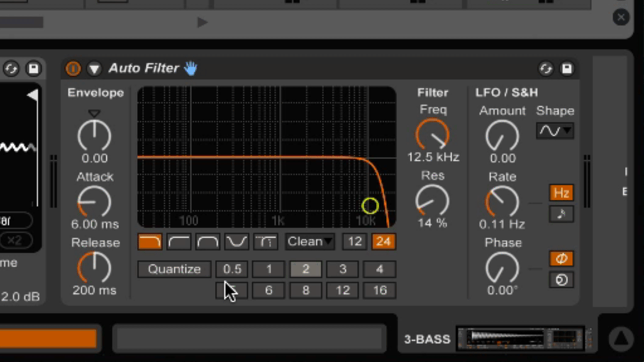The width and height of the screenshot is (644, 362).
Task: Select highpass filter type
Action: pos(179,241)
